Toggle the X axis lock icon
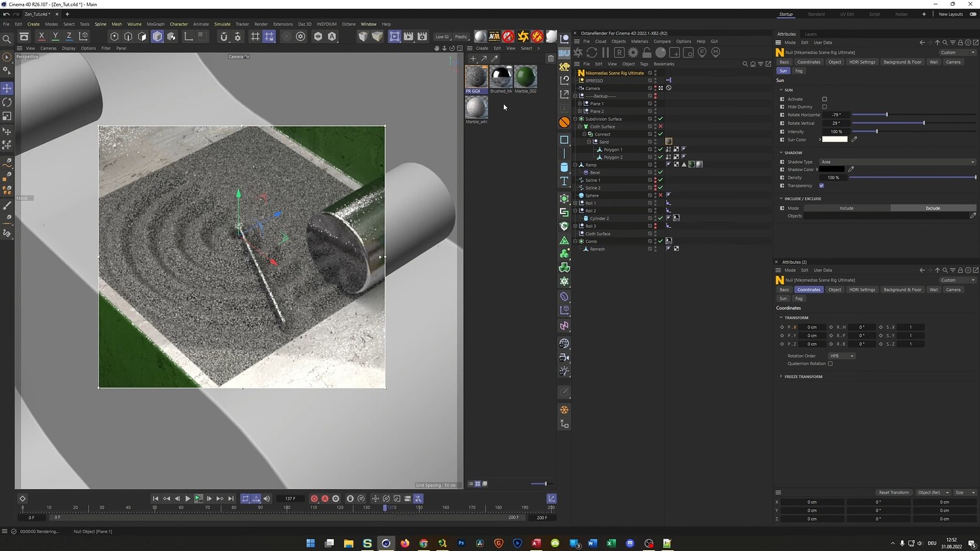 (42, 37)
